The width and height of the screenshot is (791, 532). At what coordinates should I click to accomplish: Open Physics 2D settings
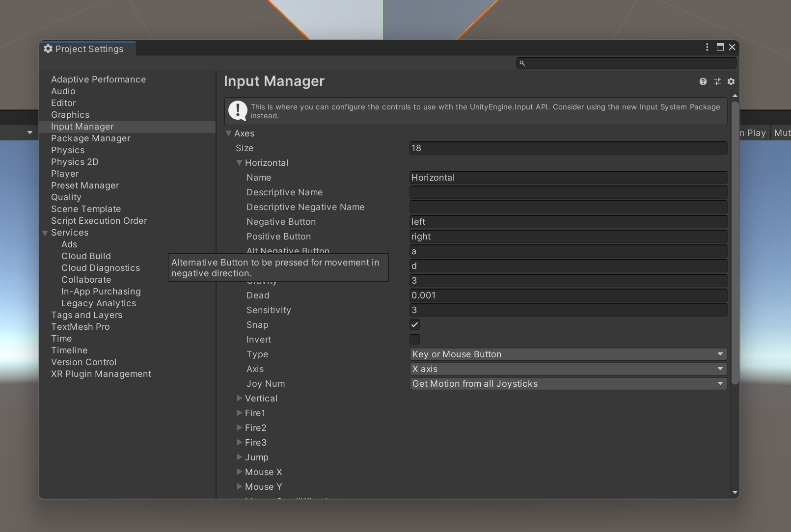coord(75,162)
